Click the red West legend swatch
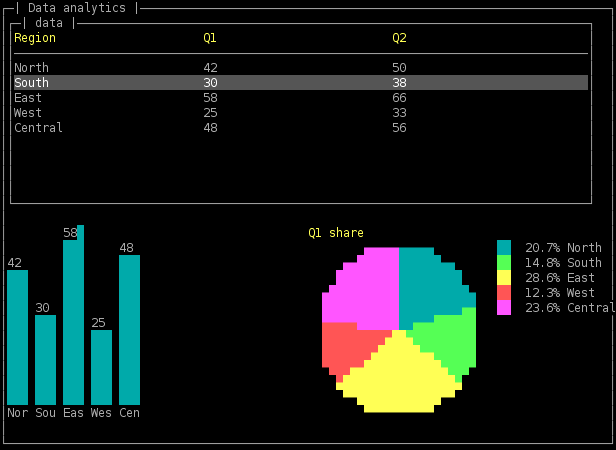Screen dimensions: 616x450 [504, 292]
